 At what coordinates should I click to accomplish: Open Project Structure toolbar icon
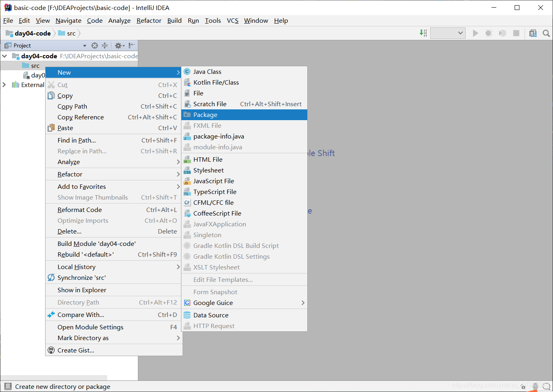tap(533, 33)
